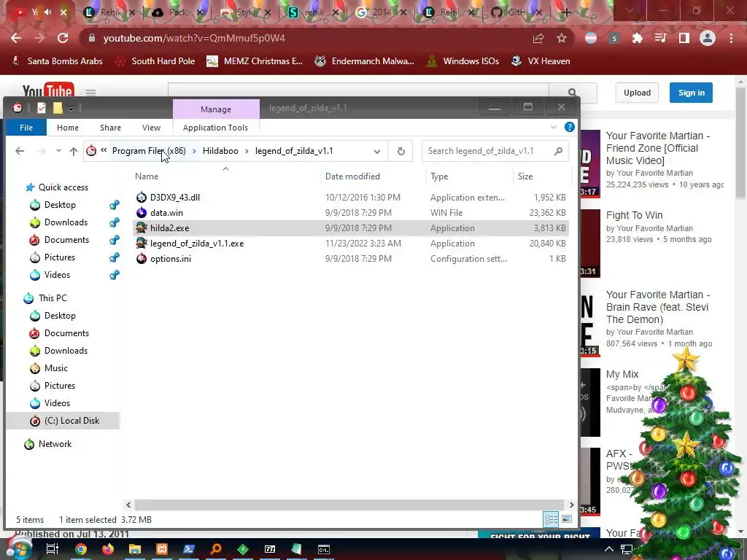Viewport: 747px width, 560px height.
Task: Click the Chrome URL address bar
Action: click(305, 38)
